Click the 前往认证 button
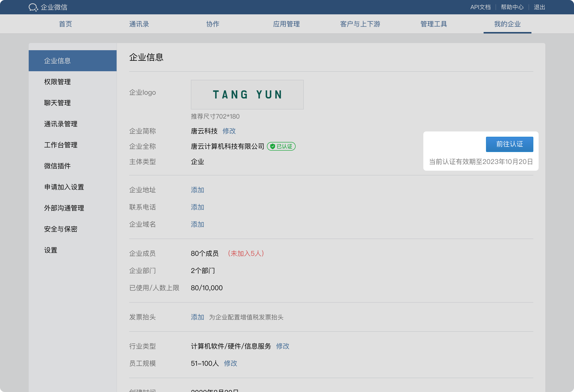This screenshot has height=392, width=574. [509, 144]
